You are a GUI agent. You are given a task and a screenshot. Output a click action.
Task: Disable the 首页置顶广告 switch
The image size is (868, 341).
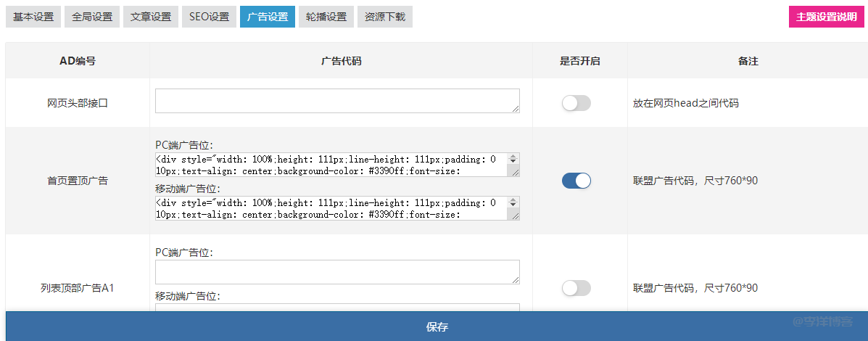pos(576,181)
